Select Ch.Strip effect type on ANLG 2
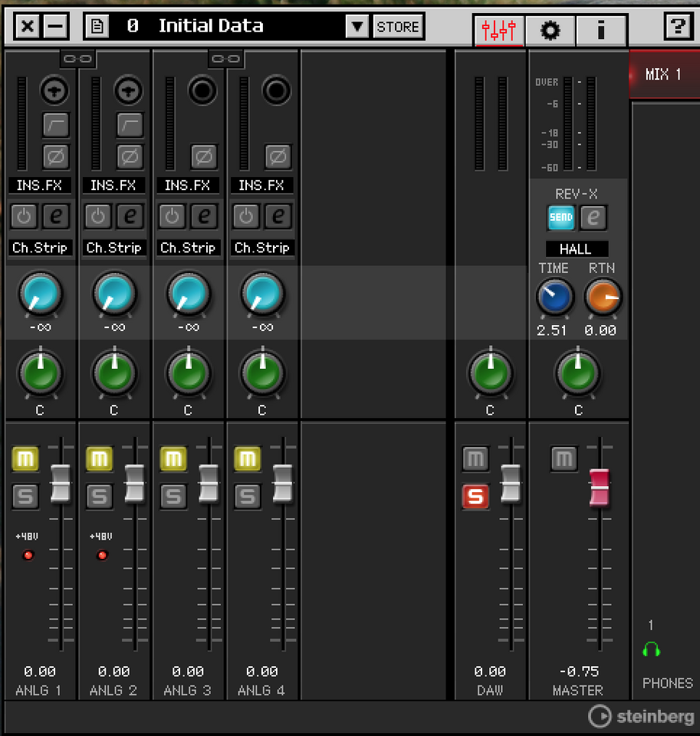The image size is (700, 736). (113, 248)
